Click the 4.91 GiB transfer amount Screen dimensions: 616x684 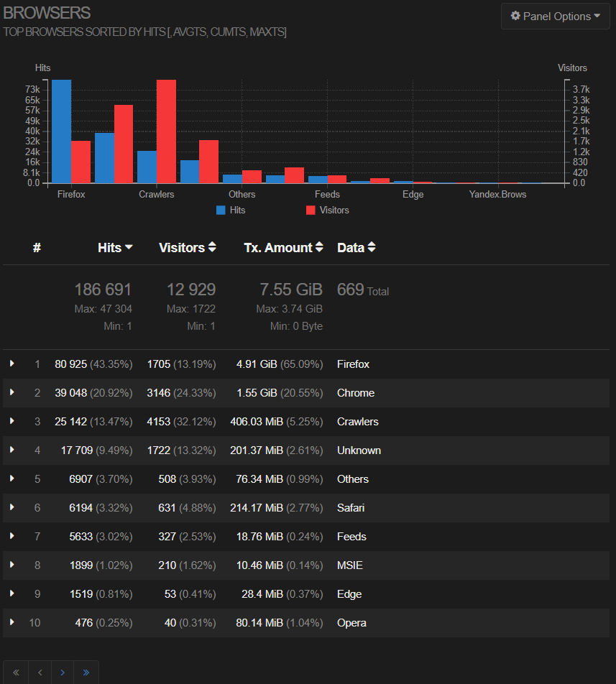[x=257, y=364]
